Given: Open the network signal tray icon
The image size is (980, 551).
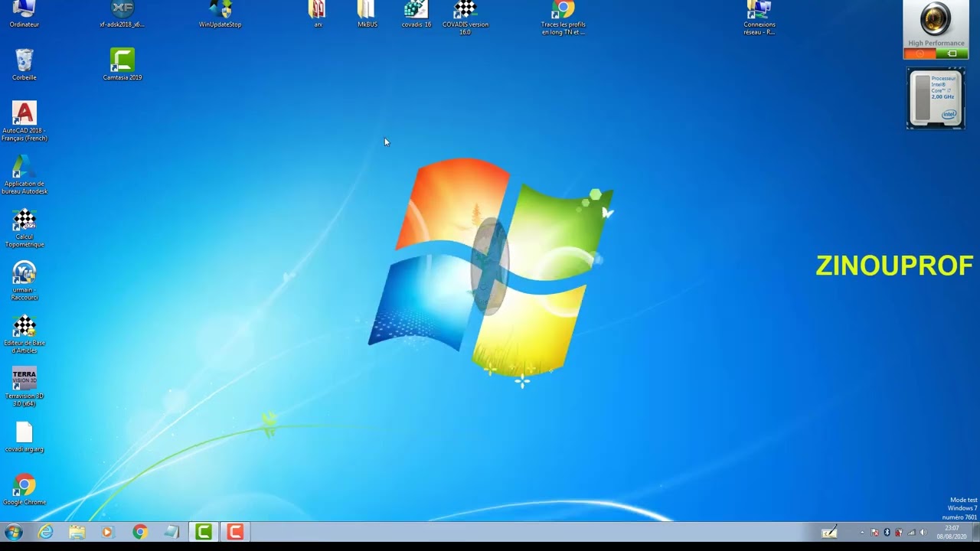Looking at the screenshot, I should pyautogui.click(x=911, y=532).
